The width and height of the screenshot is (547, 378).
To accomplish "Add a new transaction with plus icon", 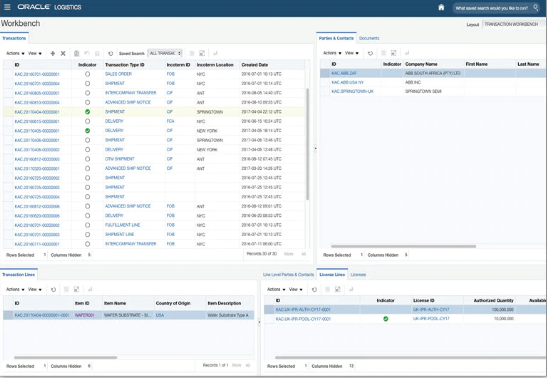I will coord(53,53).
